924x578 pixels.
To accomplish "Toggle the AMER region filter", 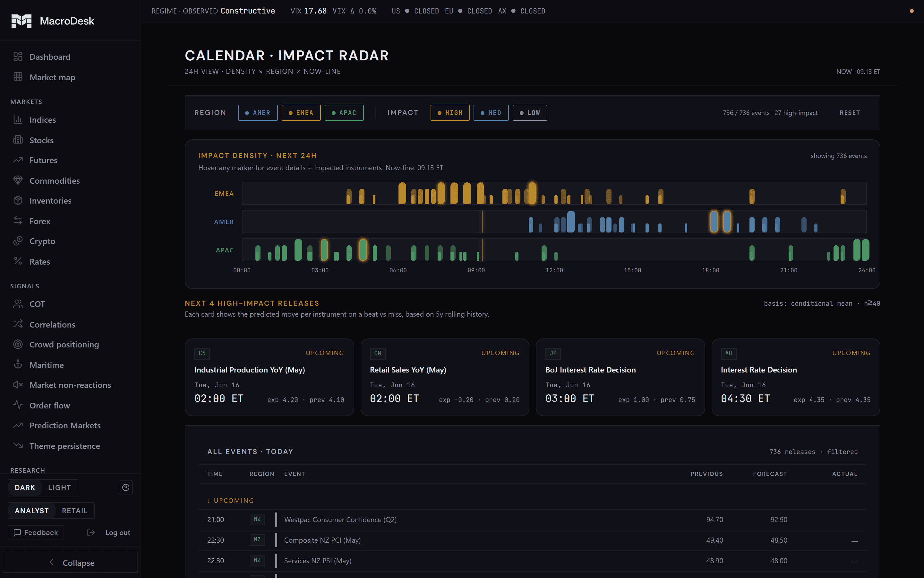I will point(258,113).
